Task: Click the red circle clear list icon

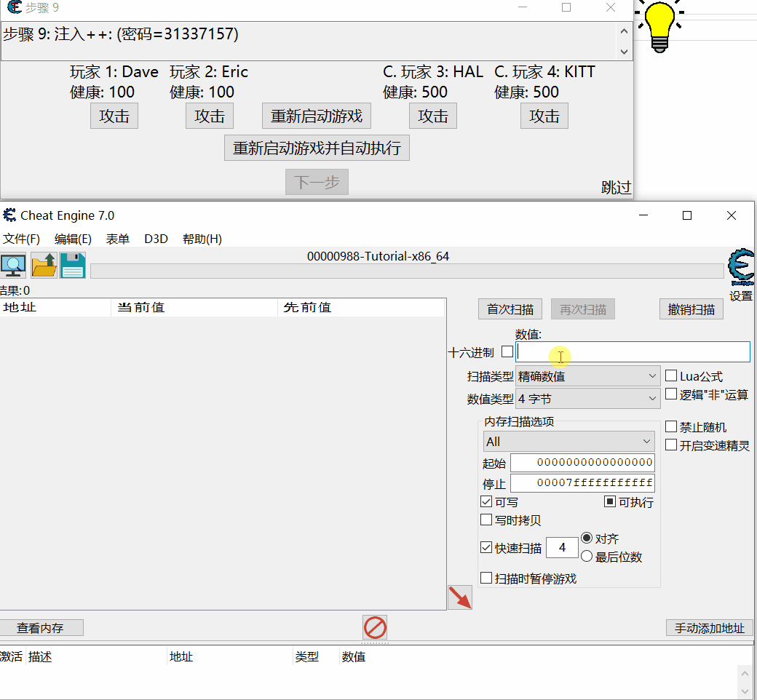Action: (x=375, y=627)
